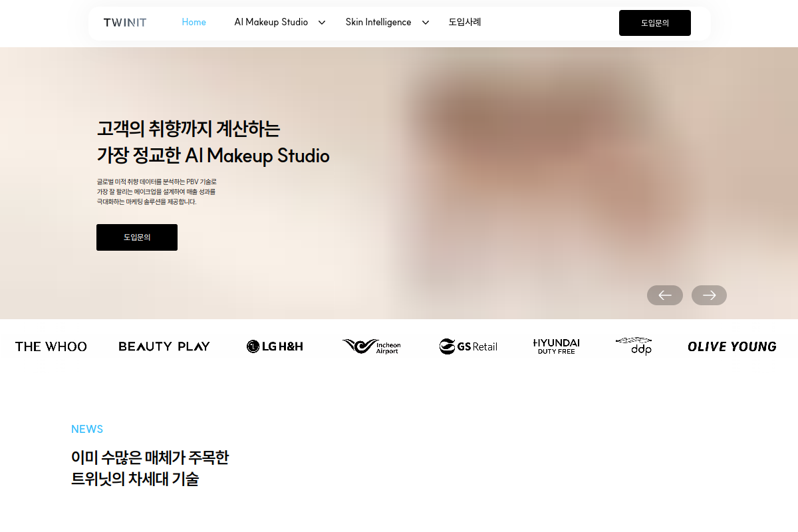Click the hero headline 'AI Makeup Studio' text
The image size is (798, 532).
(x=257, y=156)
